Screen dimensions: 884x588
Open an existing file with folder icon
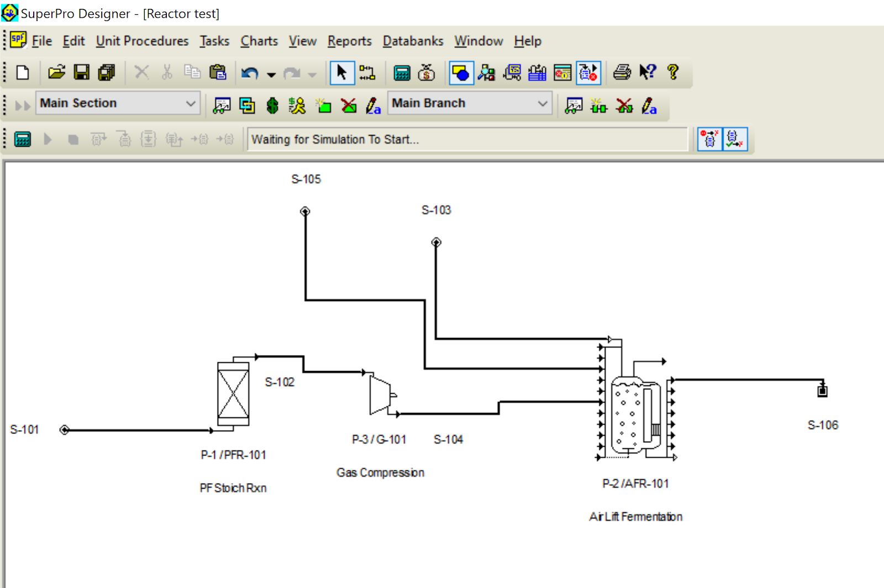coord(56,72)
